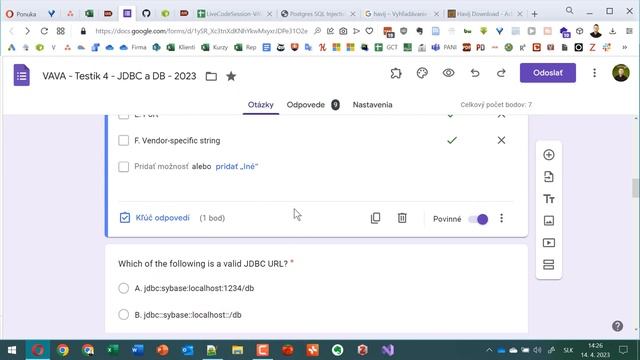Image resolution: width=640 pixels, height=360 pixels.
Task: Select radio B. jdbc::sybase::localhost::/db
Action: coord(123,315)
